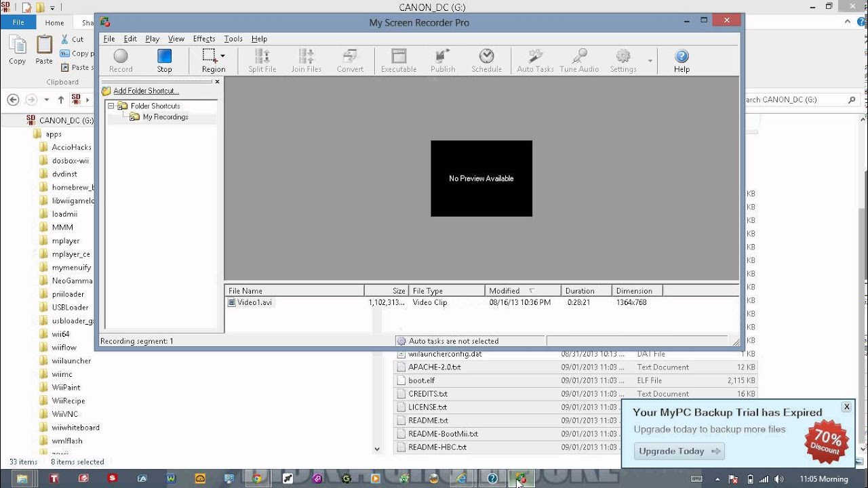Open File tab in Explorer window
This screenshot has width=868, height=488.
[18, 22]
